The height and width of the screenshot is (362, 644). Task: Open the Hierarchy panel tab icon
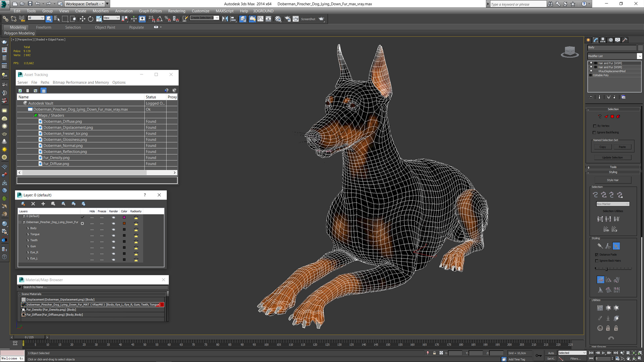pos(603,40)
